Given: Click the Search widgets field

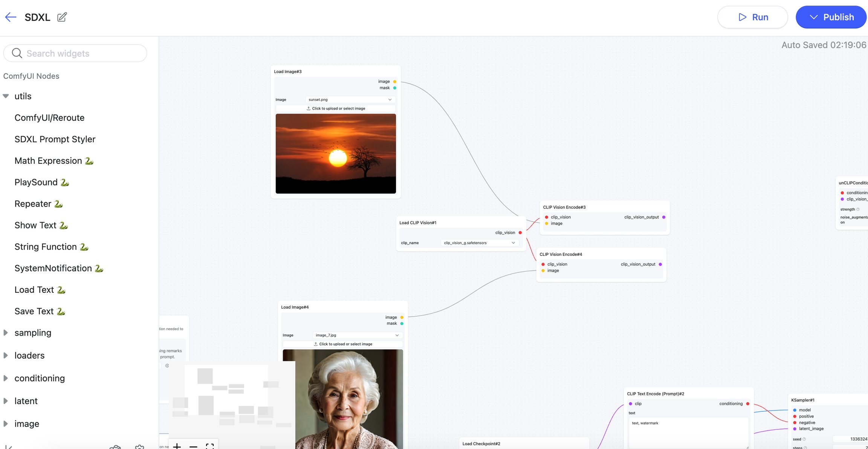Looking at the screenshot, I should [75, 53].
